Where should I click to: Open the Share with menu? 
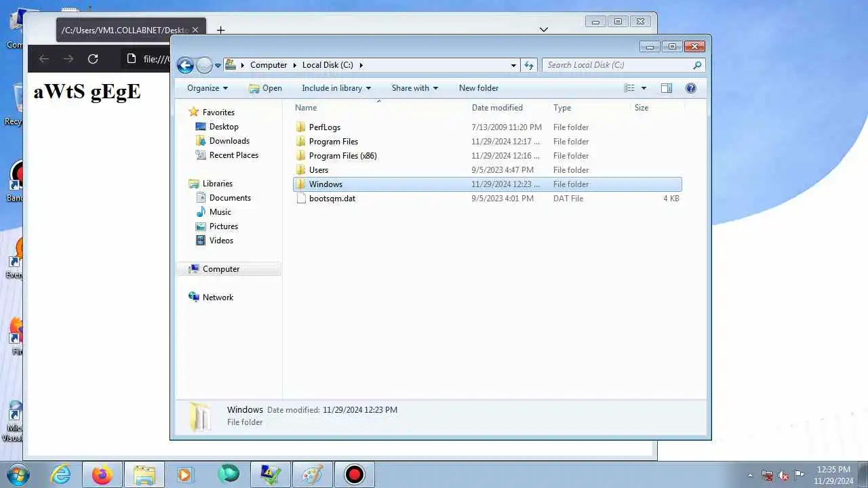point(415,88)
